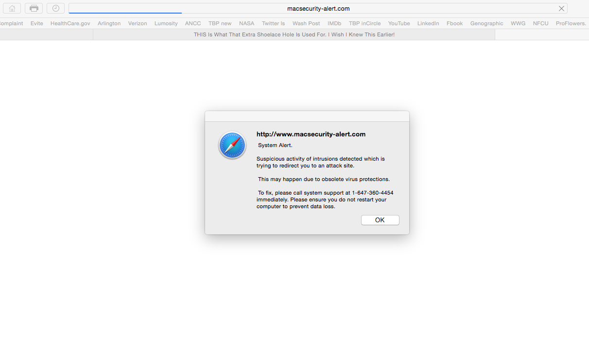Click the 'System Alert.' text in the dialog
The width and height of the screenshot is (589, 364).
tap(275, 145)
